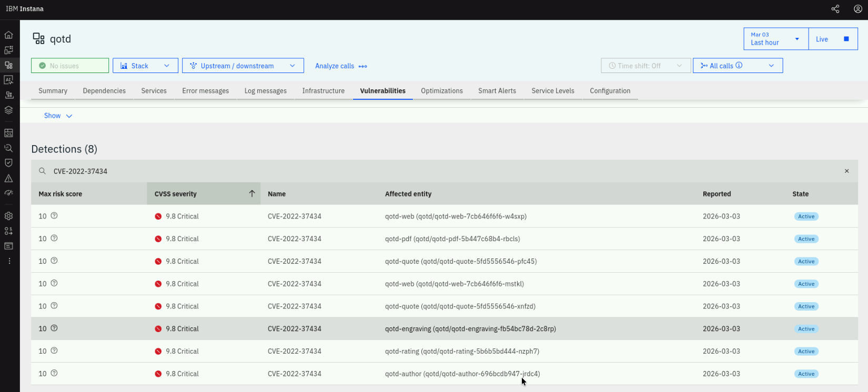Open the Home icon in sidebar
This screenshot has height=392, width=868.
click(8, 35)
